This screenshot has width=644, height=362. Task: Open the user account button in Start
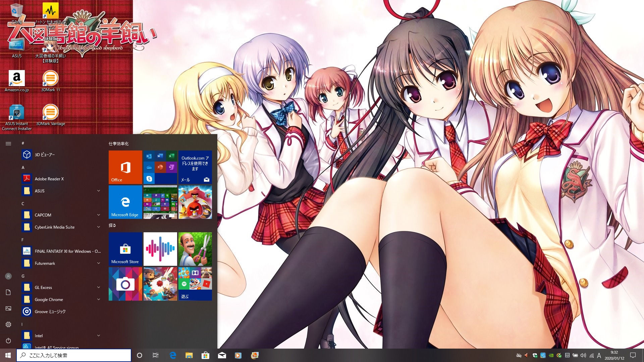8,276
